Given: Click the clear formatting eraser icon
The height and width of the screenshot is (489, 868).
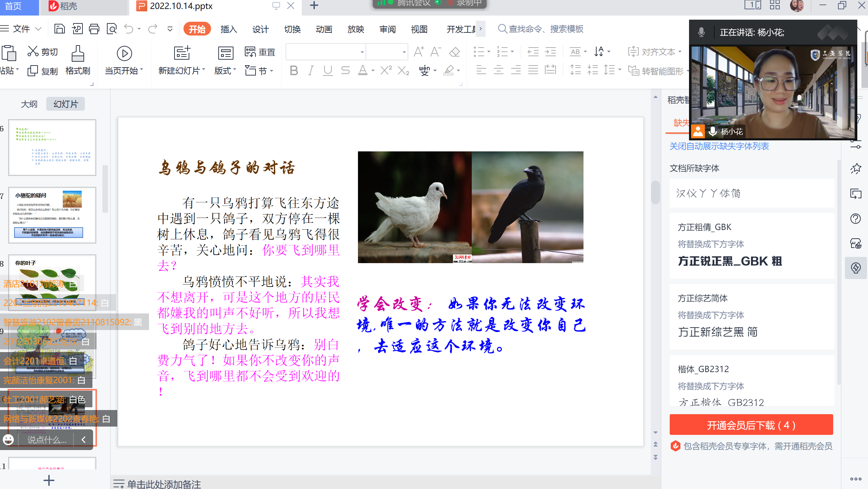Looking at the screenshot, I should point(455,52).
